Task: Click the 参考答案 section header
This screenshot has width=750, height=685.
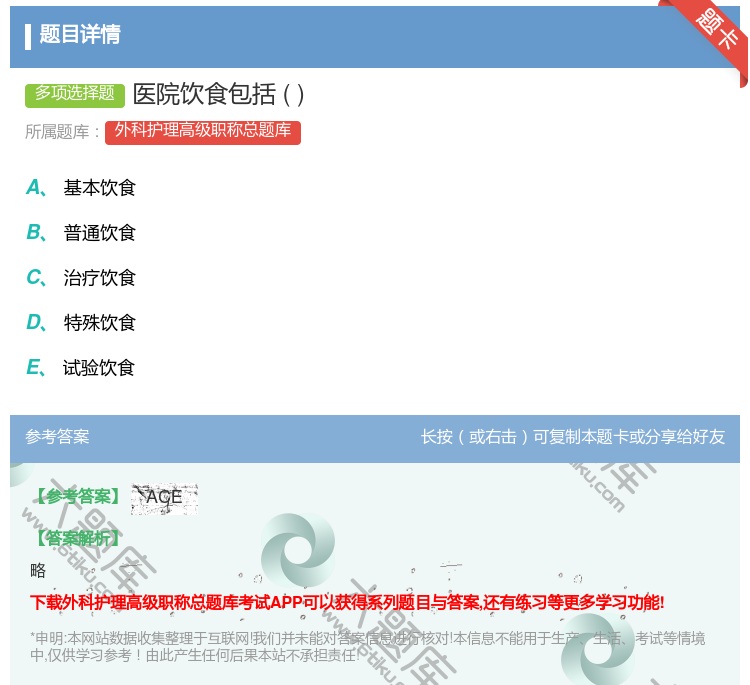Action: 57,437
